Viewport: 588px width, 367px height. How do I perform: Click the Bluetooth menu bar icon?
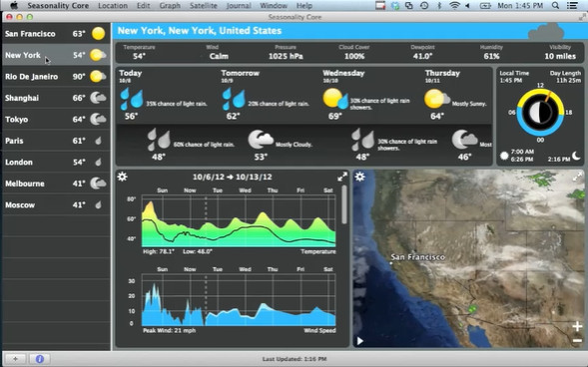coord(439,5)
